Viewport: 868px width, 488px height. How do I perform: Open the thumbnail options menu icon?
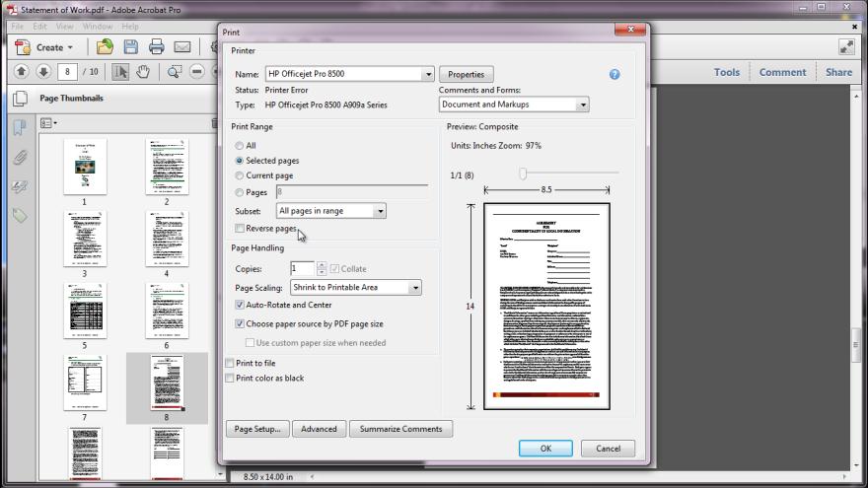click(48, 123)
